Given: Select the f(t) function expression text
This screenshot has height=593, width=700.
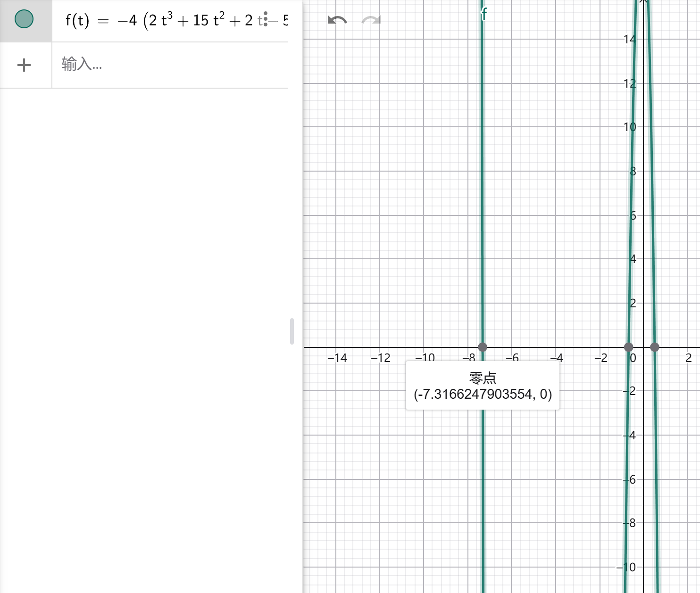Looking at the screenshot, I should [177, 20].
